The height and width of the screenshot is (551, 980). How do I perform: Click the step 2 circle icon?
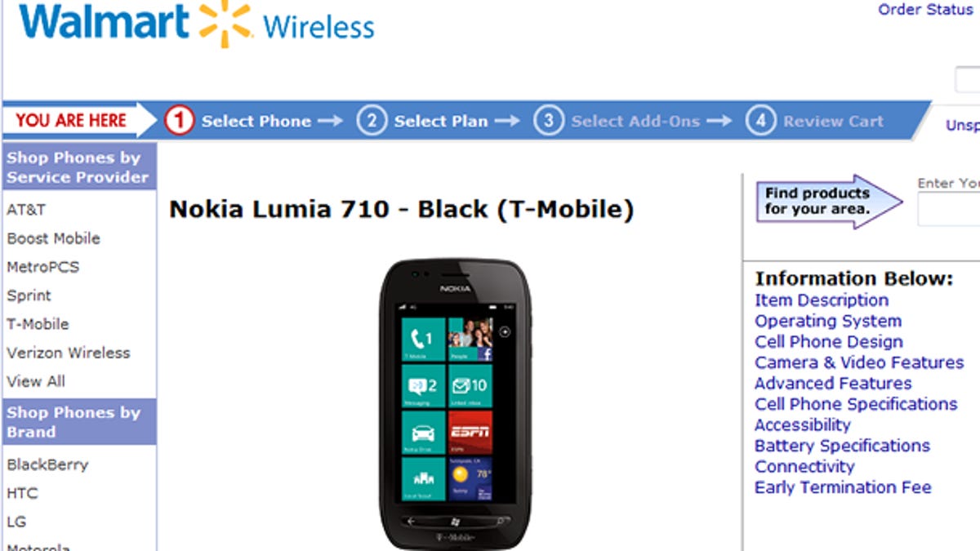372,121
